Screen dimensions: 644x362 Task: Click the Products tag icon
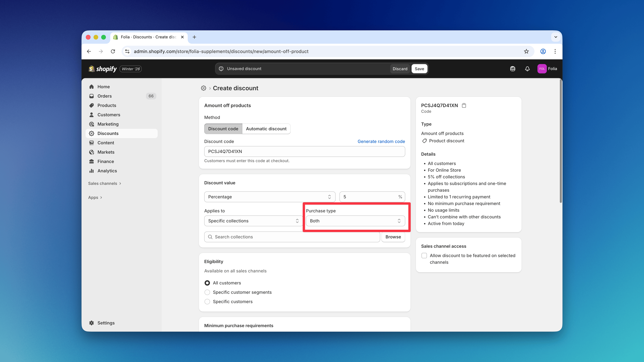[x=92, y=105]
